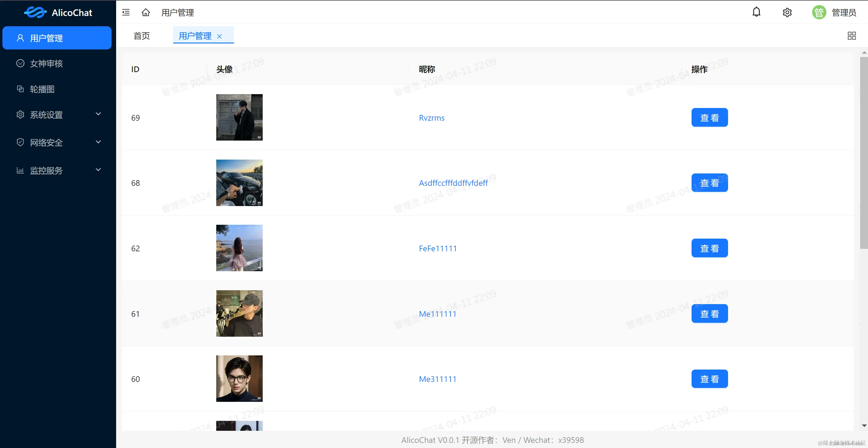868x448 pixels.
Task: Switch to the 首页 tab
Action: (x=141, y=36)
